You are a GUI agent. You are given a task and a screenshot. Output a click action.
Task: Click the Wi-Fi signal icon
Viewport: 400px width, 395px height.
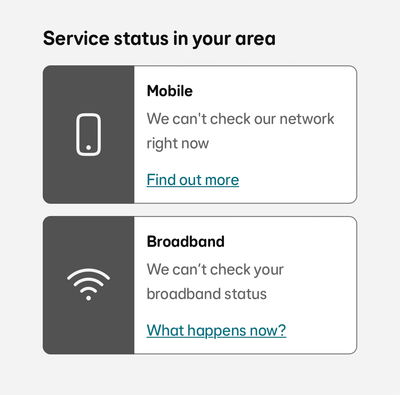(x=88, y=284)
